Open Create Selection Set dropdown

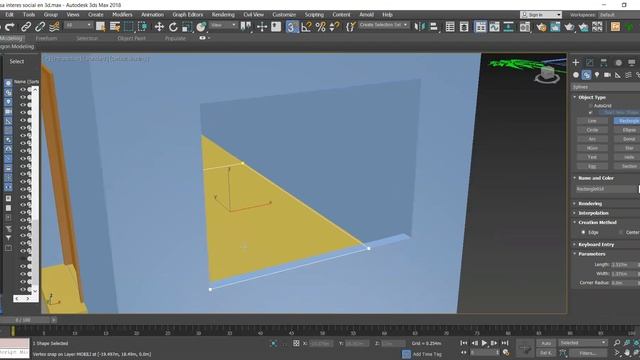384,25
